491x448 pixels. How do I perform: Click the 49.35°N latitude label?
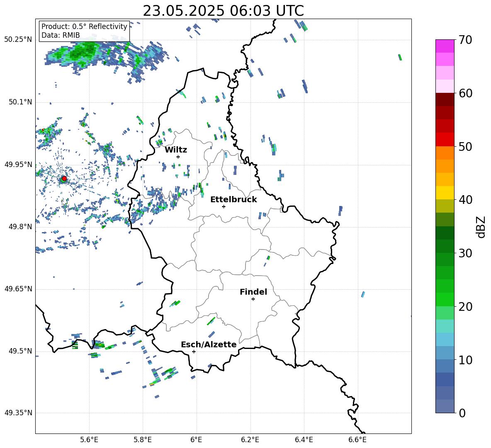tap(18, 413)
